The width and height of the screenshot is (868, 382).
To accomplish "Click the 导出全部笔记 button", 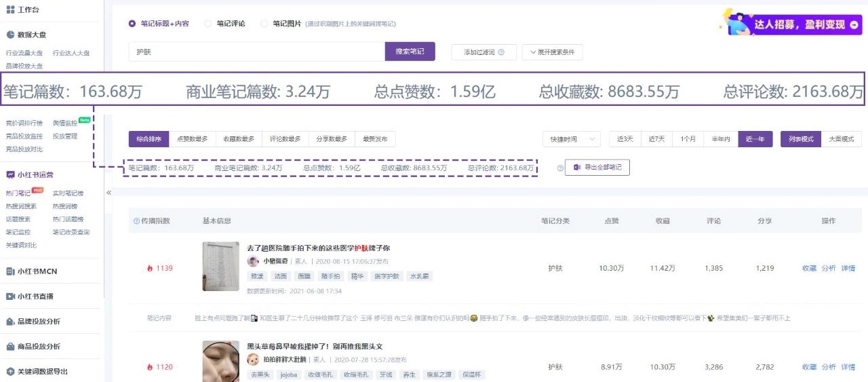I will point(597,168).
